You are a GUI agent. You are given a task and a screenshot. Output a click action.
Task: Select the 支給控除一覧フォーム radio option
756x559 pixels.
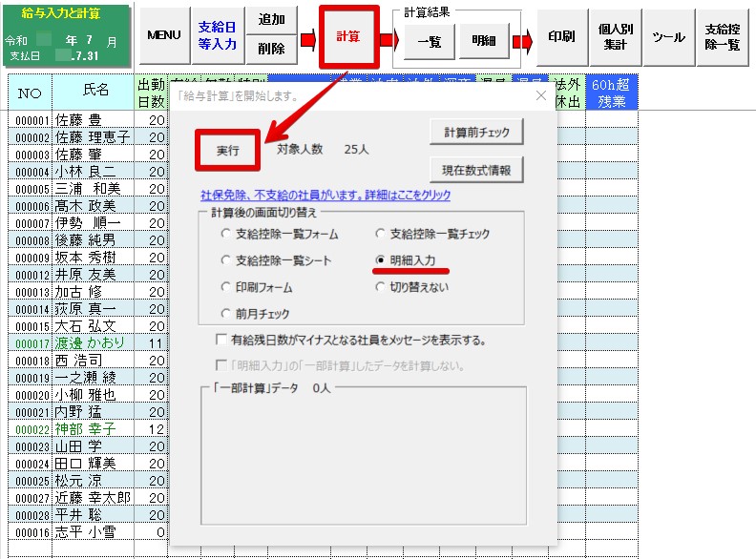point(225,233)
